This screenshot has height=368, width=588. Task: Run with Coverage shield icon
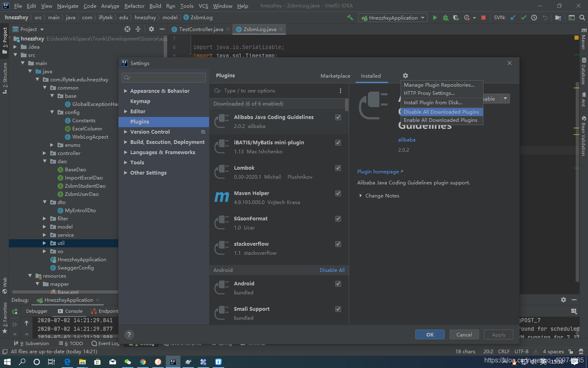tap(456, 18)
